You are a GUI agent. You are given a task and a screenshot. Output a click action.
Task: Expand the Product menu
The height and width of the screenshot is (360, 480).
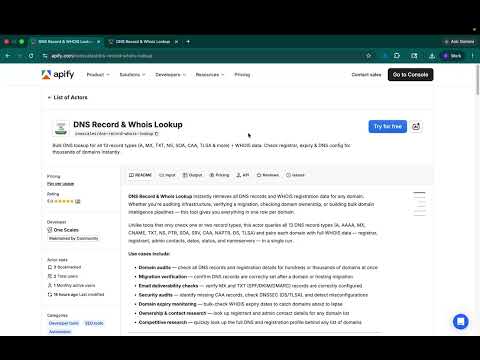(x=98, y=75)
